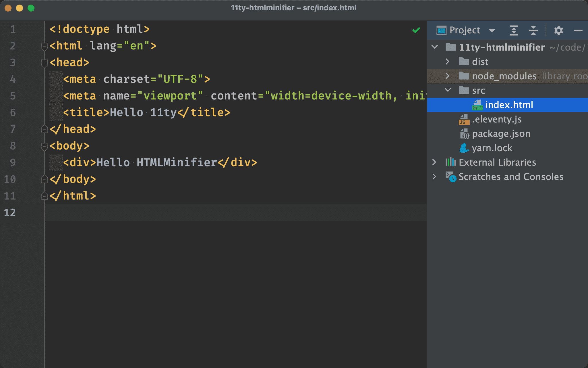The image size is (588, 368).
Task: Click the "Hello HTMLMinifier" div text
Action: (x=157, y=162)
